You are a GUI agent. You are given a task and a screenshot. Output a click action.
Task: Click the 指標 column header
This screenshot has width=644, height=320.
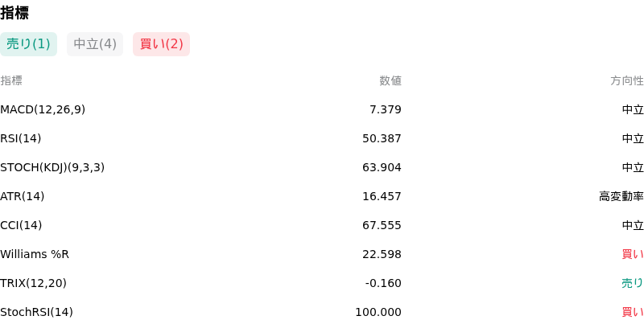(x=11, y=81)
